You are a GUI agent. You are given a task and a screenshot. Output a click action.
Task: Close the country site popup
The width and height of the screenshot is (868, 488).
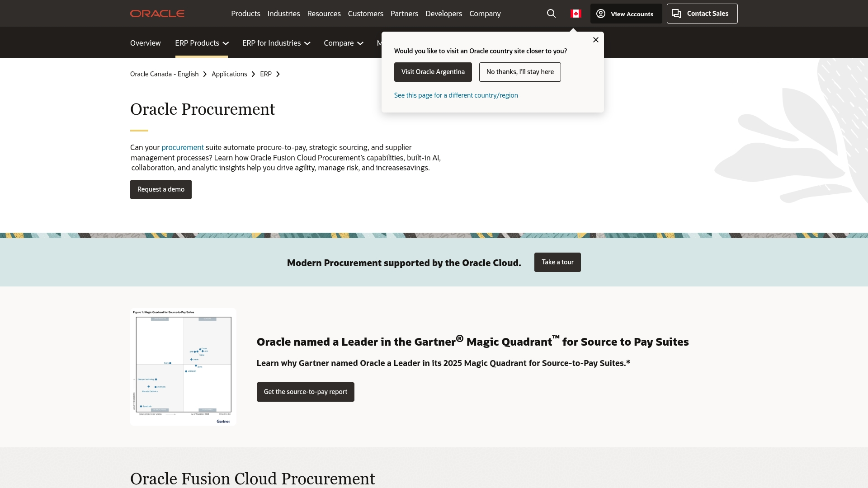click(x=596, y=40)
